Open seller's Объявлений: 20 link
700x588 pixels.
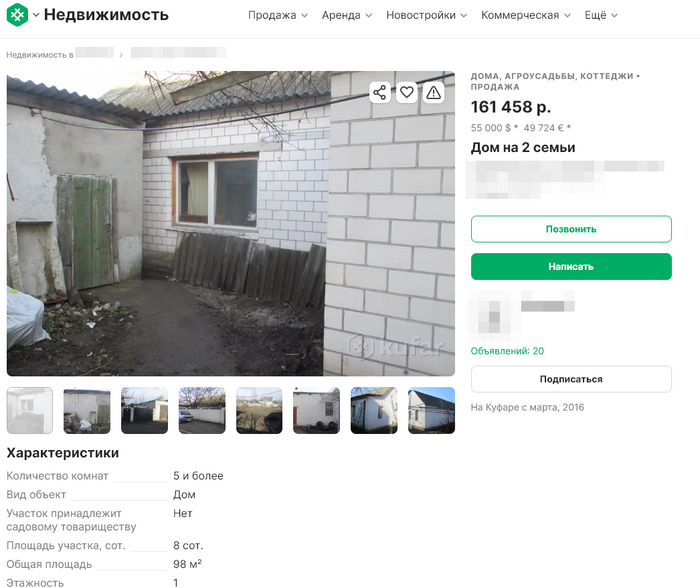click(507, 351)
